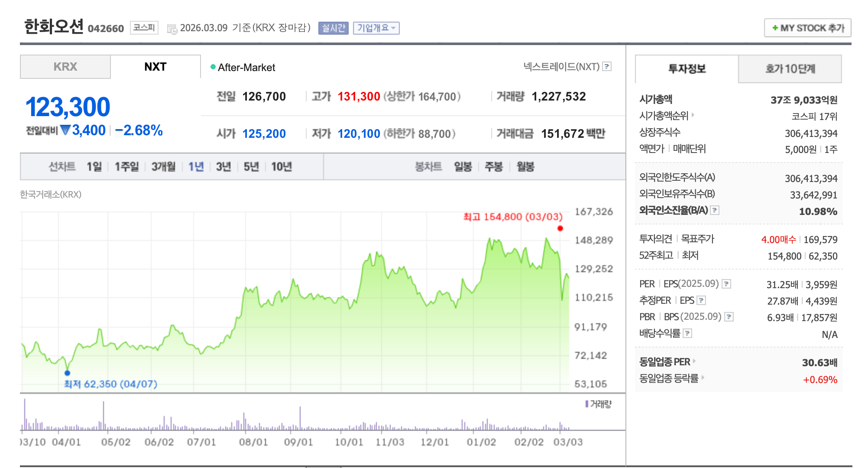Click the calendar icon before the date
The image size is (868, 468).
(172, 29)
